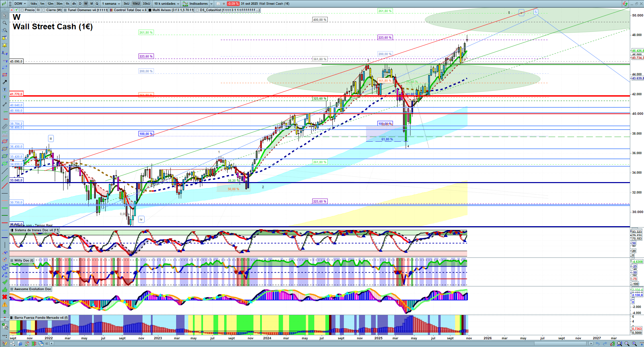Image resolution: width=644 pixels, height=347 pixels.
Task: Choose the red diagonal trend line tool
Action: tap(5, 186)
